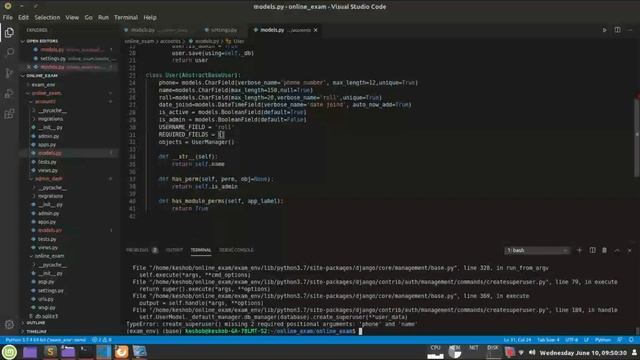Screen dimensions: 640x360
Task: Collapse the ONLINE_EXAM workspace section
Action: [42, 76]
